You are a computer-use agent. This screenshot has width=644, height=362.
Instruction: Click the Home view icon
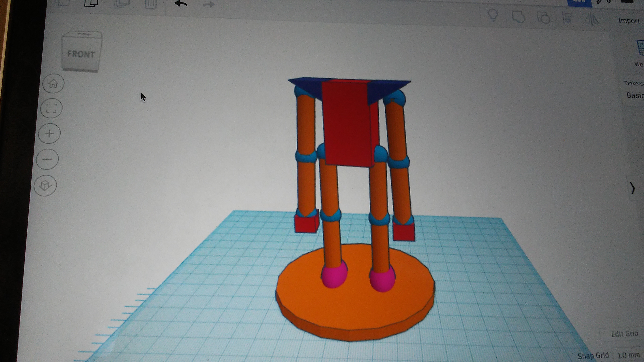tap(53, 83)
